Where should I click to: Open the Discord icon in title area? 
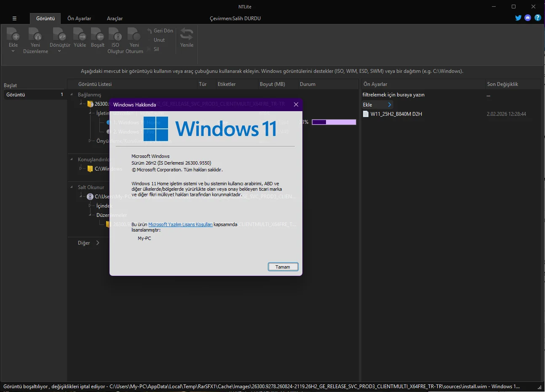point(528,18)
